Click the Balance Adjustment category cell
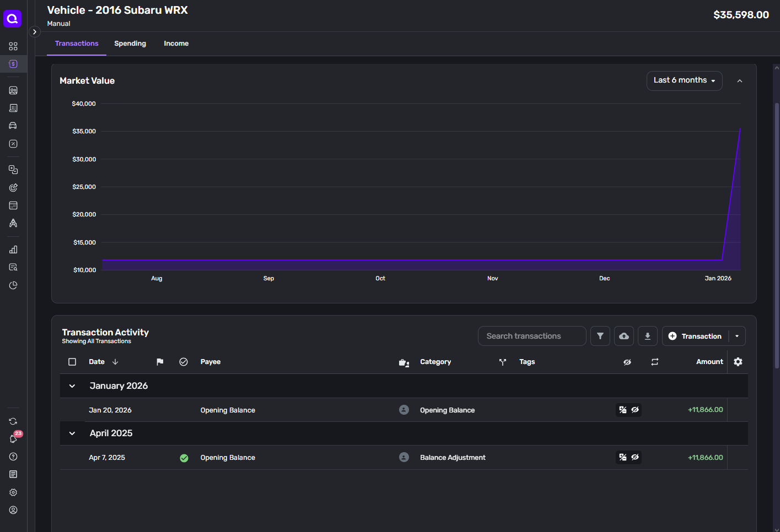Screen dimensions: 780x532 tap(453, 458)
